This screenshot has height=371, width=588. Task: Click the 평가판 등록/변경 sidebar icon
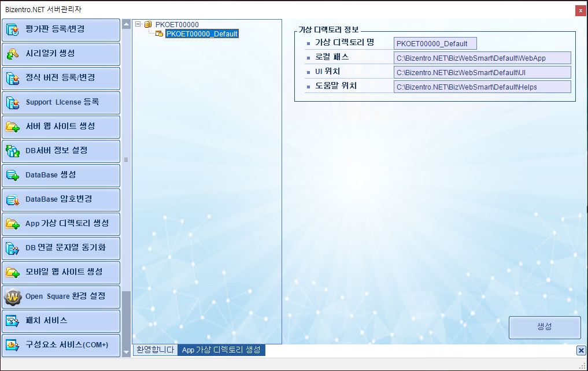pos(13,29)
